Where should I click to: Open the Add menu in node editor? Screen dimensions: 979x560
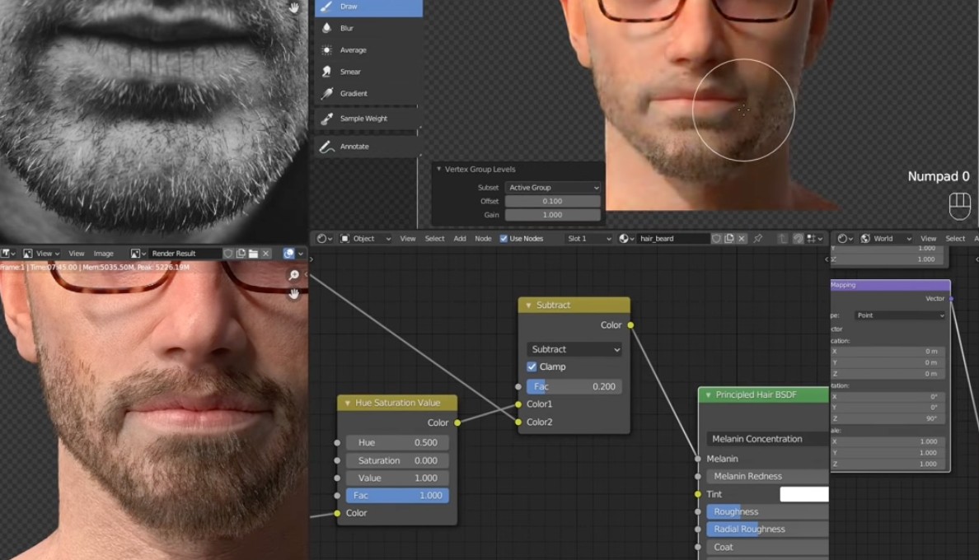click(x=460, y=239)
